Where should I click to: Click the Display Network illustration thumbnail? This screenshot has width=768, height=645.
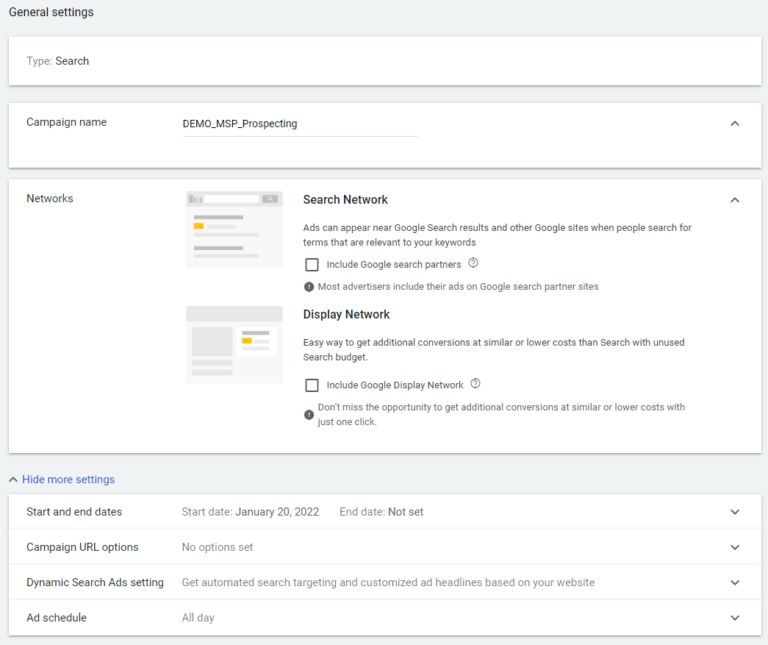coord(234,344)
